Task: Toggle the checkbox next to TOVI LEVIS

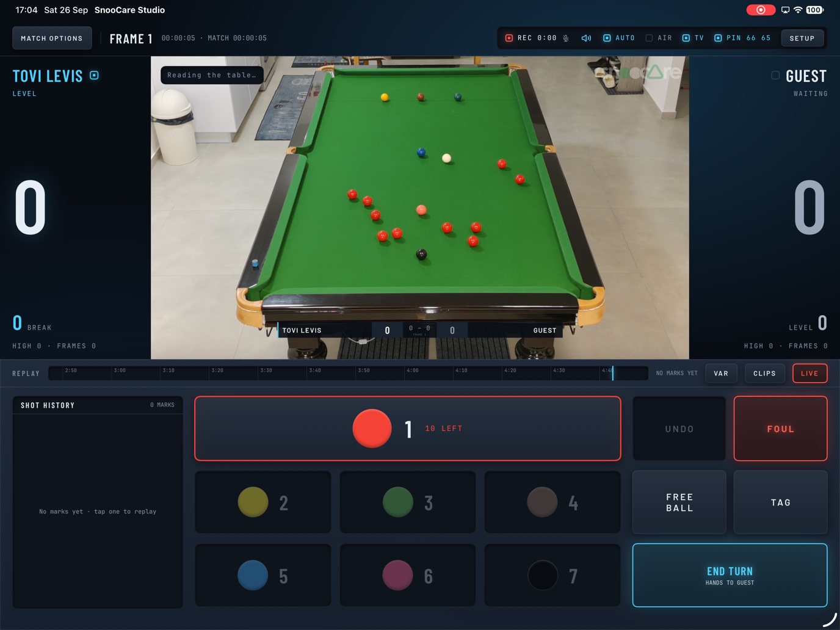Action: pyautogui.click(x=94, y=75)
